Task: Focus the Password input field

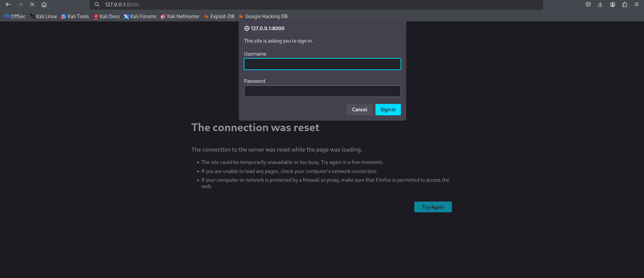Action: [x=322, y=91]
